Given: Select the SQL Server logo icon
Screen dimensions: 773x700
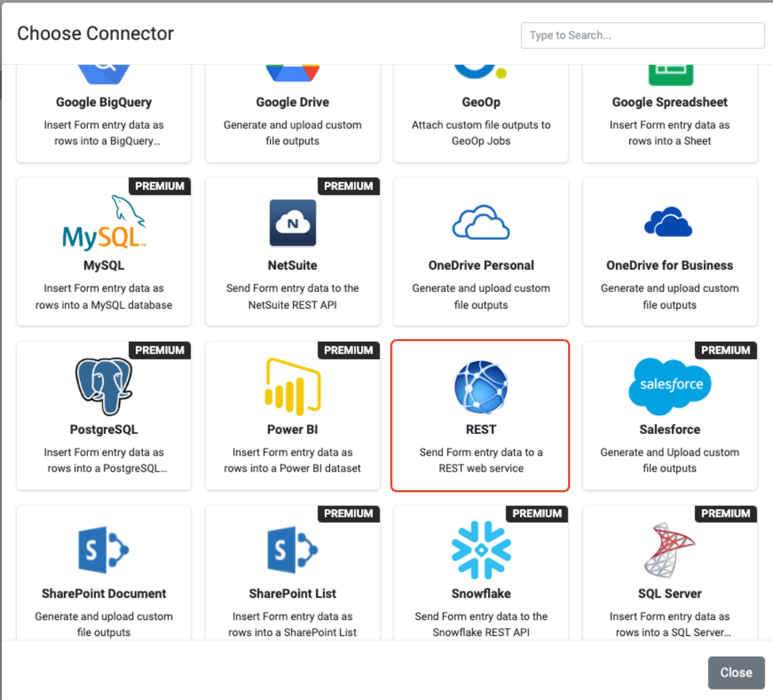Looking at the screenshot, I should coord(669,550).
